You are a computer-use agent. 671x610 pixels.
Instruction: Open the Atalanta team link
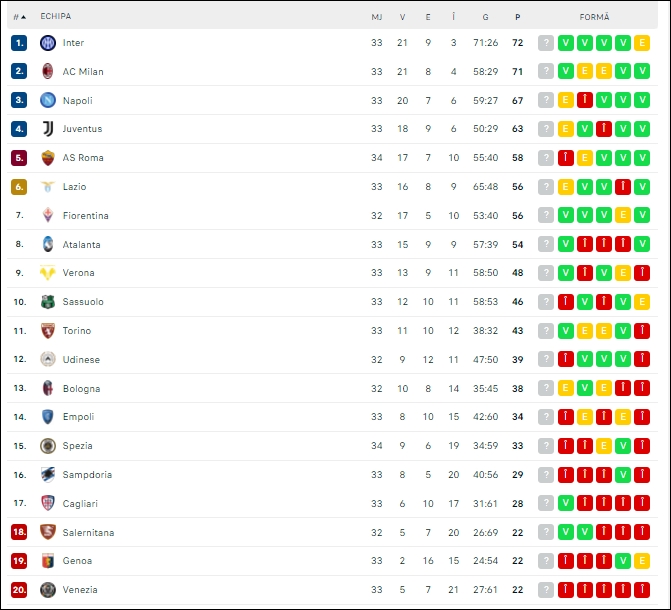tap(82, 244)
